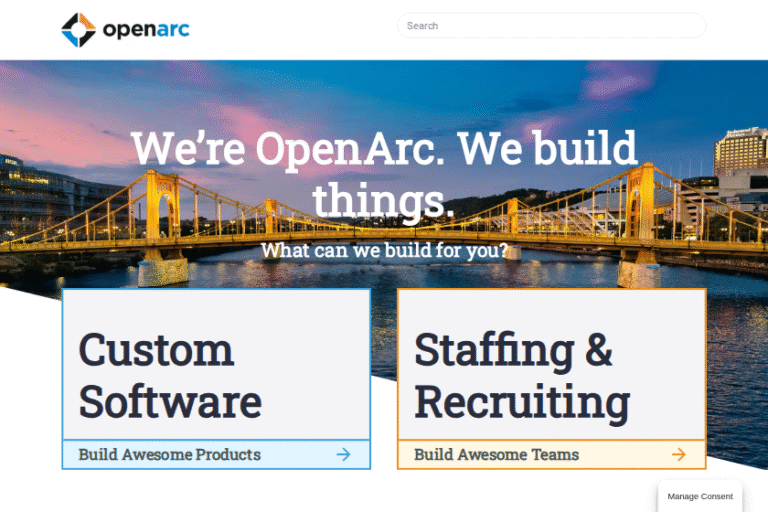This screenshot has height=512, width=768.
Task: Click the openarc wordmark text
Action: 146,30
